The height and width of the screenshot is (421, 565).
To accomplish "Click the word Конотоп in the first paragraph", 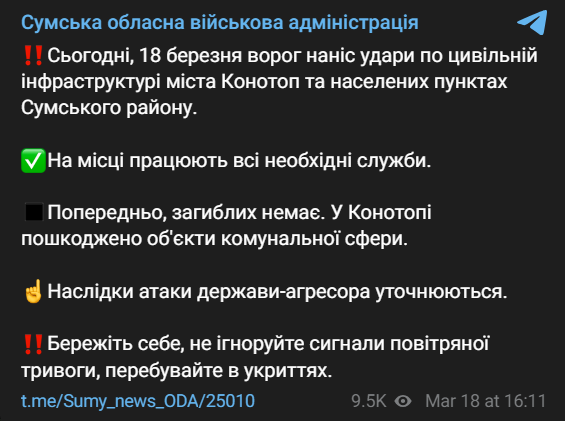I will (260, 82).
